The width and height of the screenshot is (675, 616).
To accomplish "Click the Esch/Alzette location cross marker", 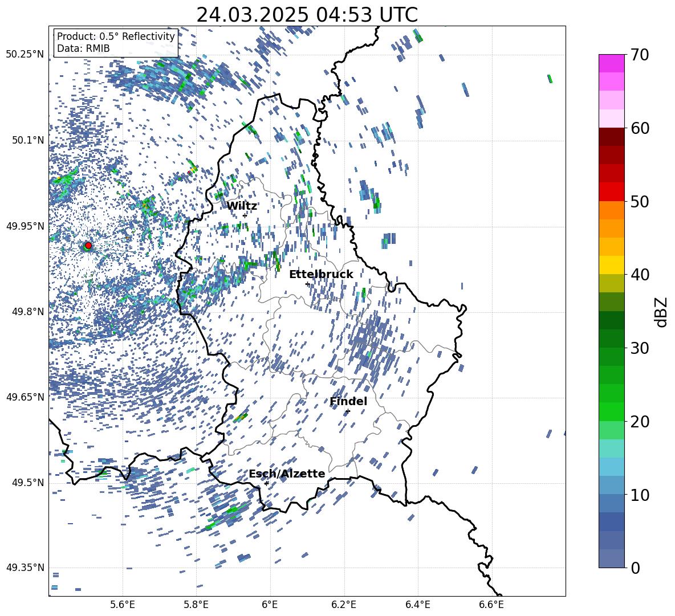I will (266, 483).
